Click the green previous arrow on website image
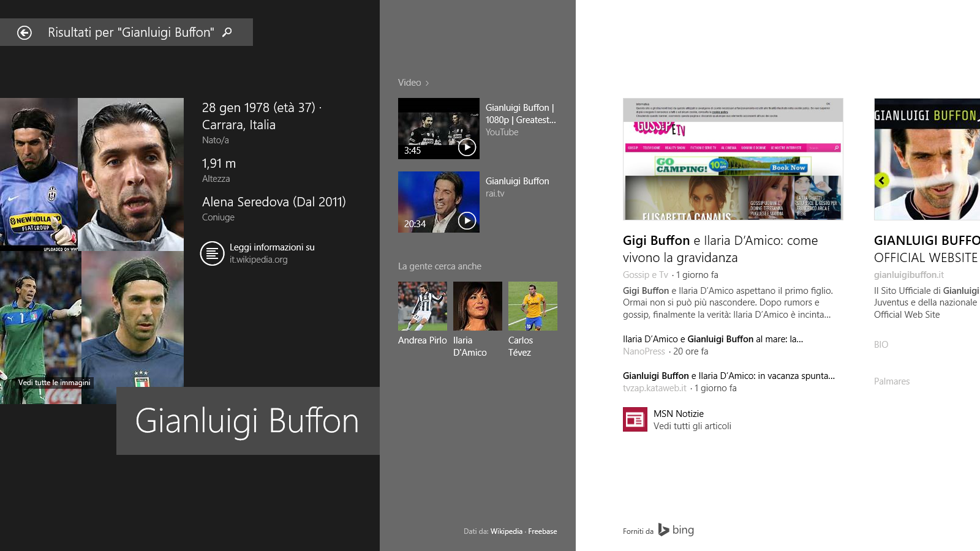 click(881, 180)
